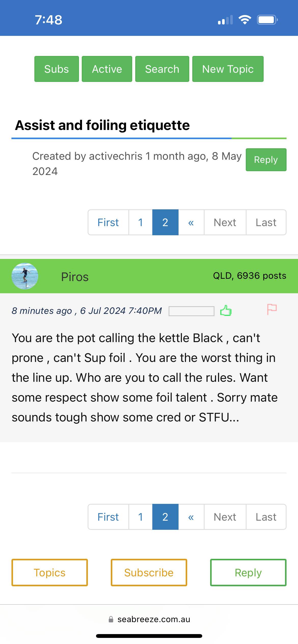Start a New Topic
Screen dimensions: 298x644
pos(228,69)
